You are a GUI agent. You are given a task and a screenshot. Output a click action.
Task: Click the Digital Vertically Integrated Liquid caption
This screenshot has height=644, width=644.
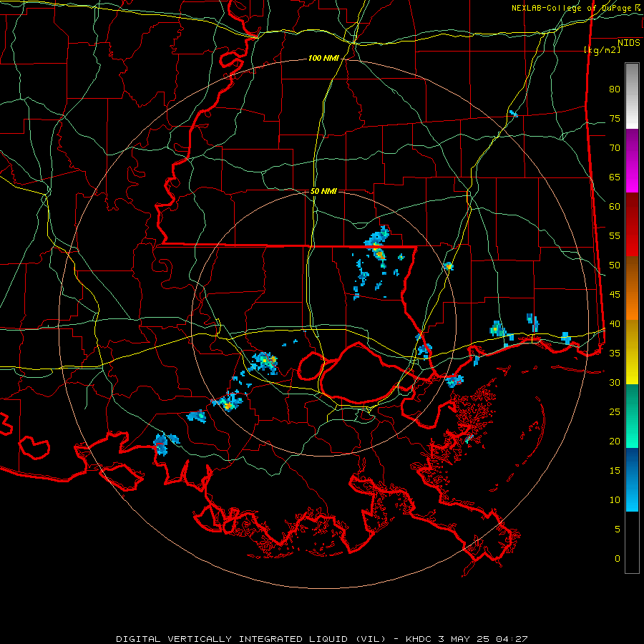pos(321,639)
